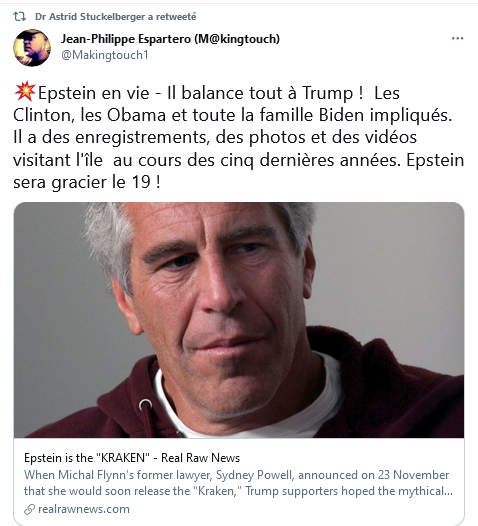This screenshot has height=526, width=478.
Task: Open the three-dot tweet options menu
Action: (x=458, y=39)
